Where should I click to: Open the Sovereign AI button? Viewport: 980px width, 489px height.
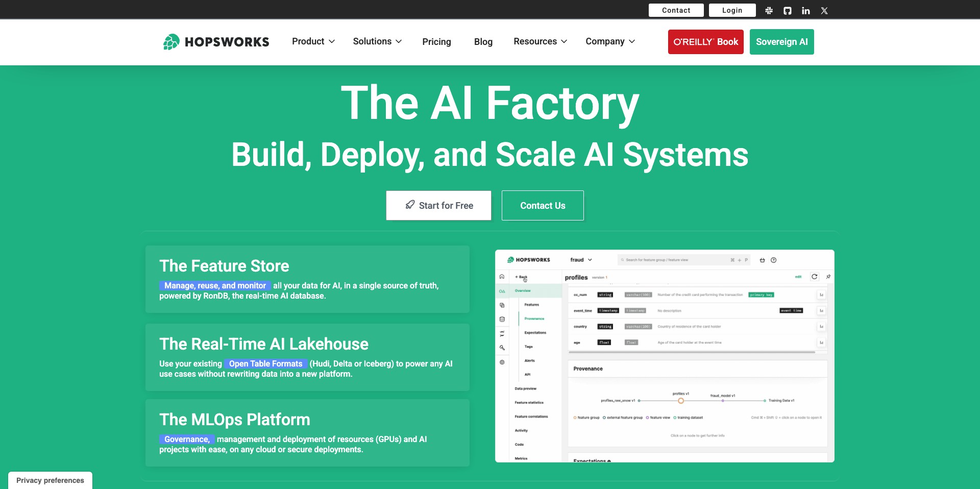tap(782, 42)
